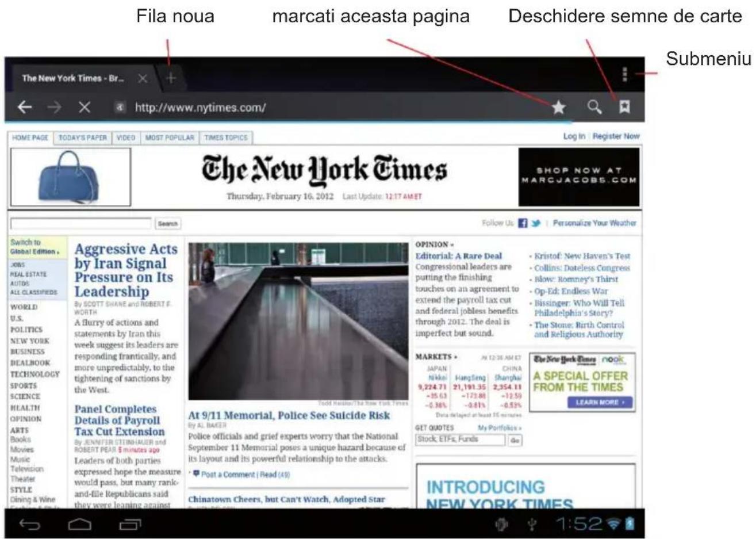Open WORLD section in sidebar
The height and width of the screenshot is (539, 756).
pyautogui.click(x=24, y=307)
